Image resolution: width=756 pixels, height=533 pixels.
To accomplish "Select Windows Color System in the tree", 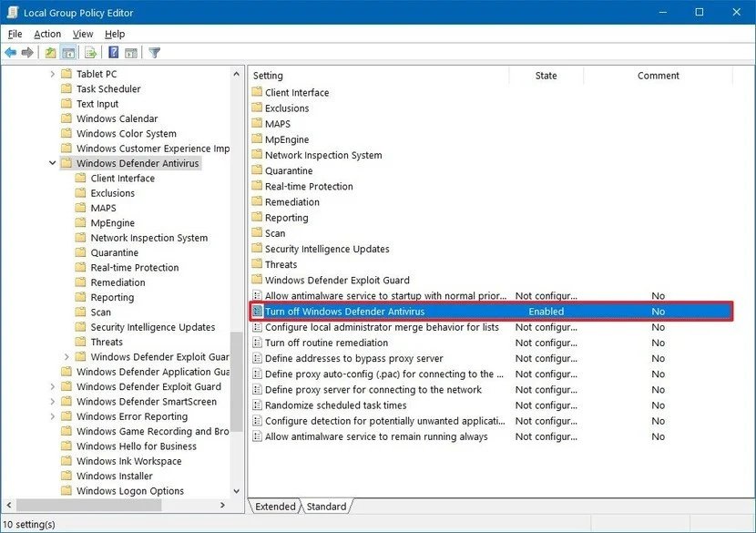I will coord(127,134).
